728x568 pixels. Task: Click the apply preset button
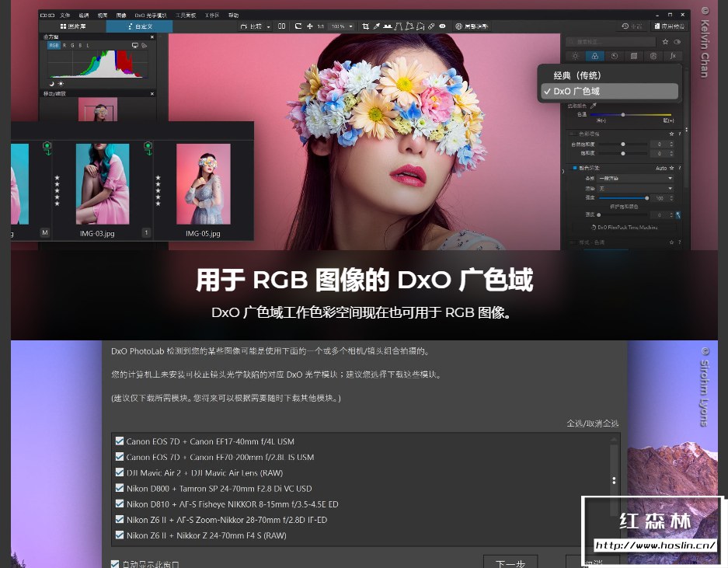click(x=670, y=26)
